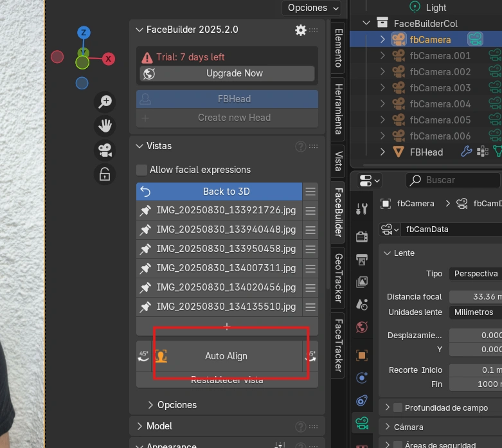Toggle camera view with the camera icon
This screenshot has height=448, width=502.
click(x=105, y=150)
